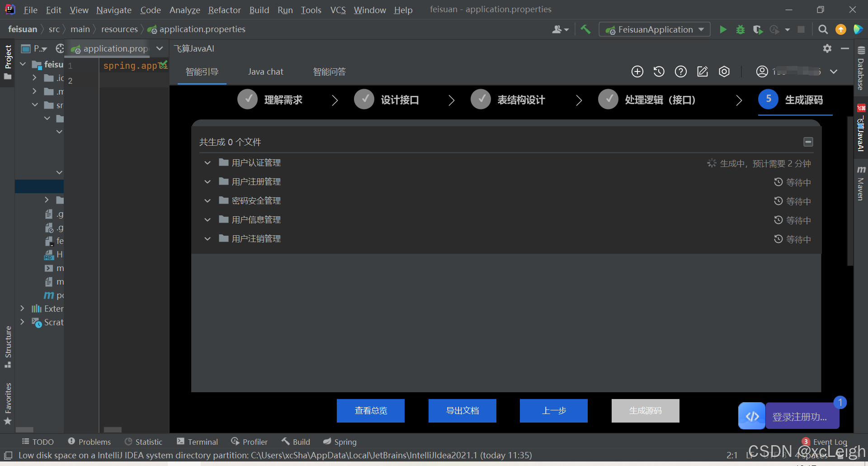Build project with the hammer icon
The height and width of the screenshot is (466, 868).
point(585,29)
